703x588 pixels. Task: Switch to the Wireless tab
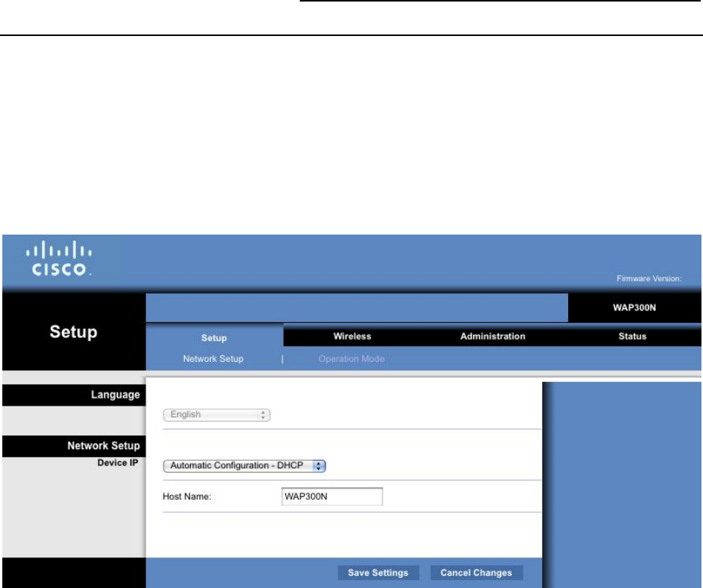352,336
